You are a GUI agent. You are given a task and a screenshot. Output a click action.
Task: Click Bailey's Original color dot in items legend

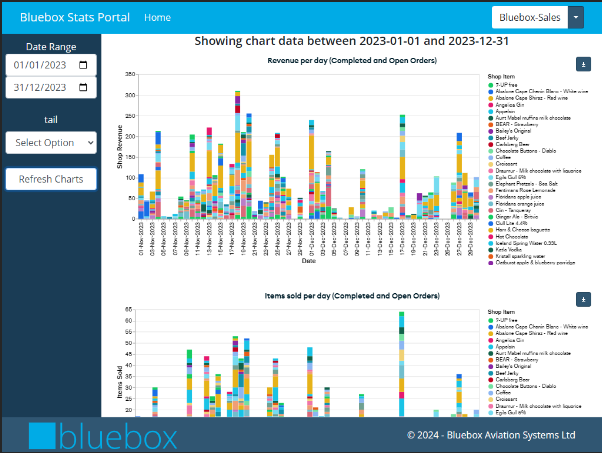coord(490,366)
